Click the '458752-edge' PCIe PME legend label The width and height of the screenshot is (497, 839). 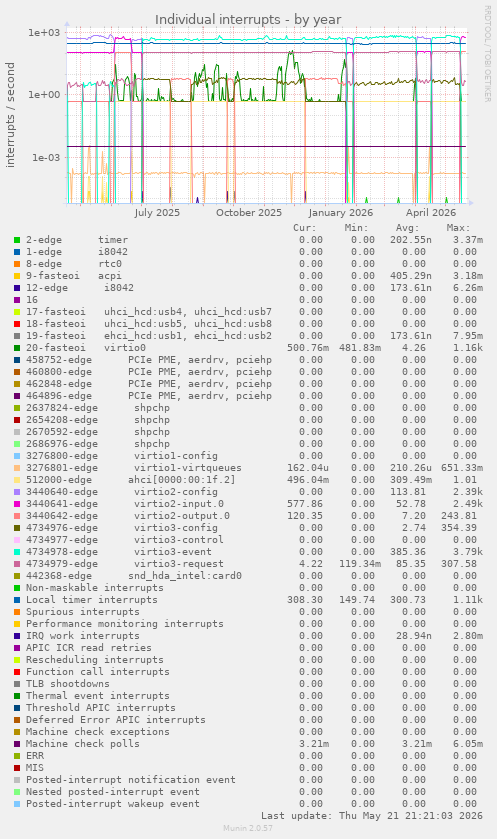[149, 360]
